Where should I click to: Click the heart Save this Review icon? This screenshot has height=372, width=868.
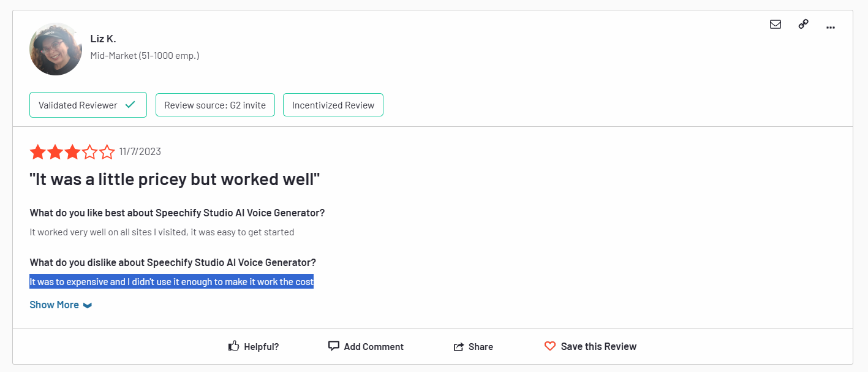pos(550,346)
